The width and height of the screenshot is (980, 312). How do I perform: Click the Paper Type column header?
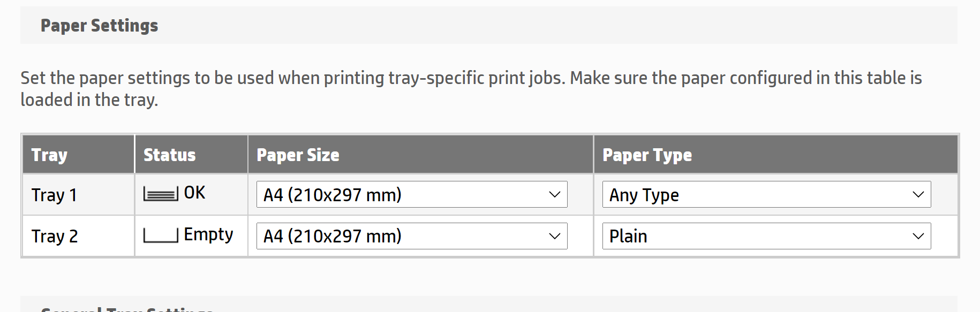647,154
